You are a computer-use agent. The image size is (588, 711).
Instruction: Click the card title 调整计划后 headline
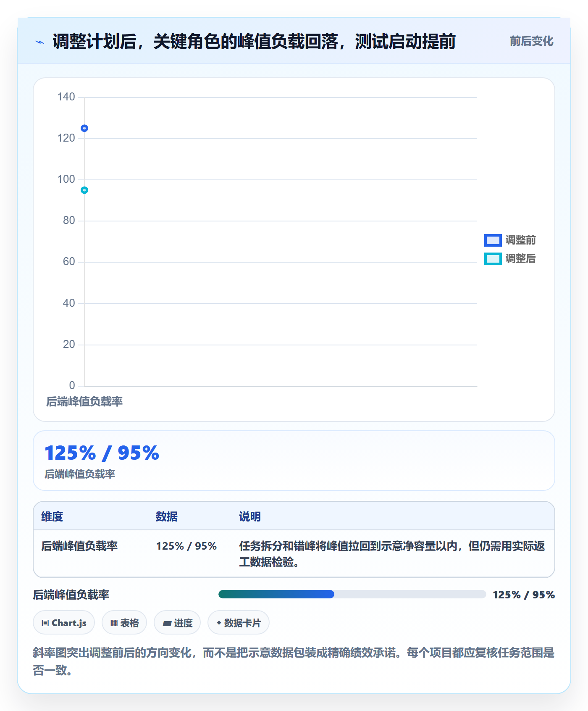(254, 42)
